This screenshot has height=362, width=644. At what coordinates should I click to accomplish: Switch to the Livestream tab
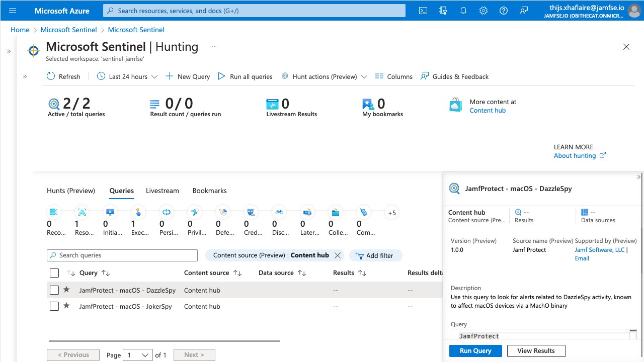(x=163, y=191)
